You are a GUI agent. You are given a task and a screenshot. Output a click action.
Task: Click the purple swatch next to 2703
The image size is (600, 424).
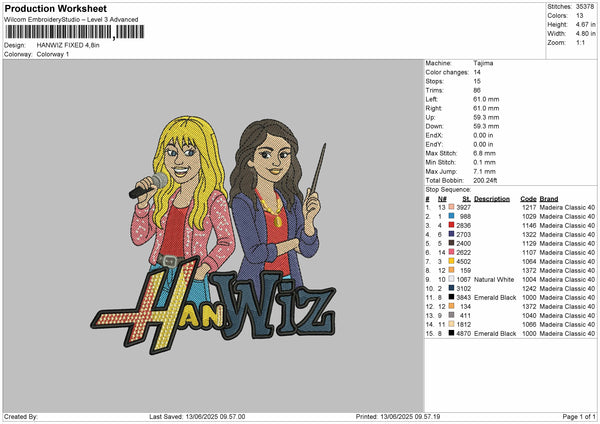451,234
